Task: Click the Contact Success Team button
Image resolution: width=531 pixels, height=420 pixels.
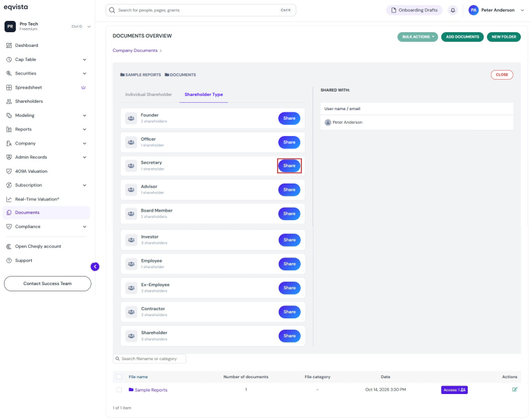Action: 48,284
